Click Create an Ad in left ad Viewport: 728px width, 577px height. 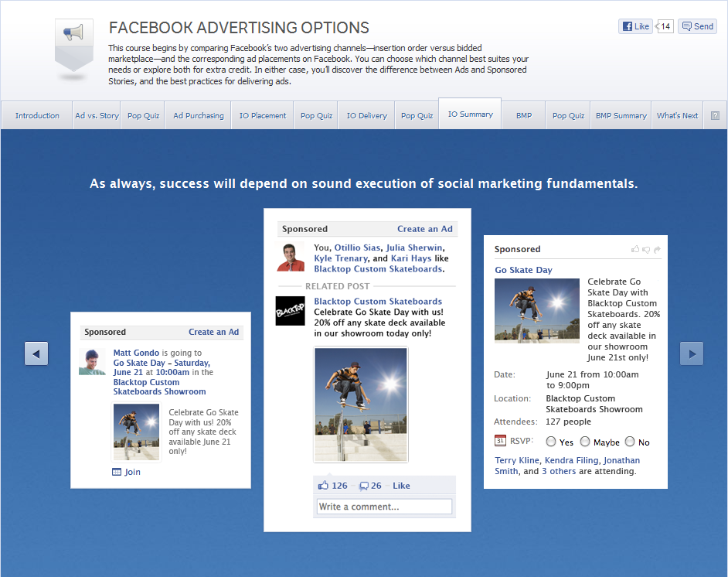point(213,332)
